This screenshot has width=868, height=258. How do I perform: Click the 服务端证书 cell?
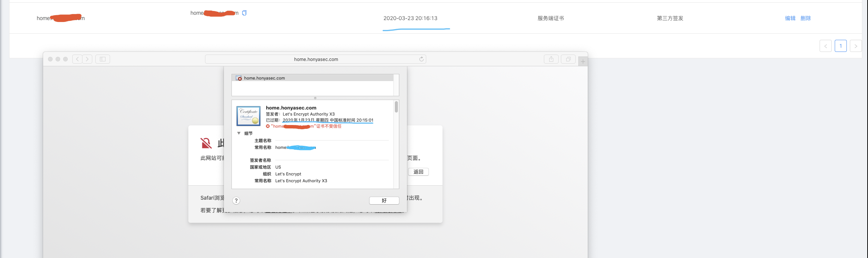[551, 18]
